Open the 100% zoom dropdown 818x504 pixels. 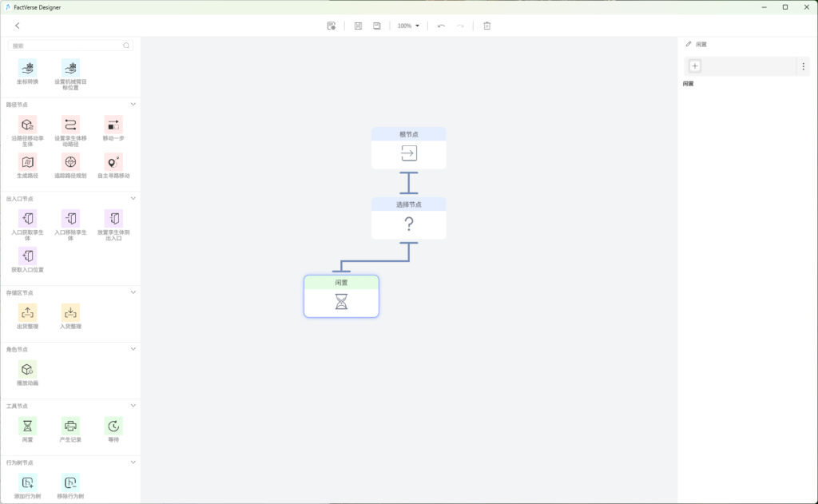(408, 26)
